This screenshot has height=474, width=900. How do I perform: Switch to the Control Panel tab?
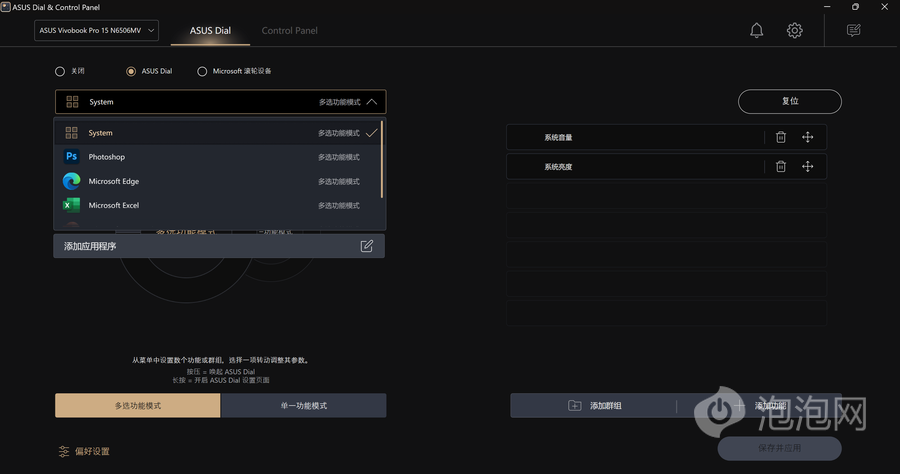289,31
